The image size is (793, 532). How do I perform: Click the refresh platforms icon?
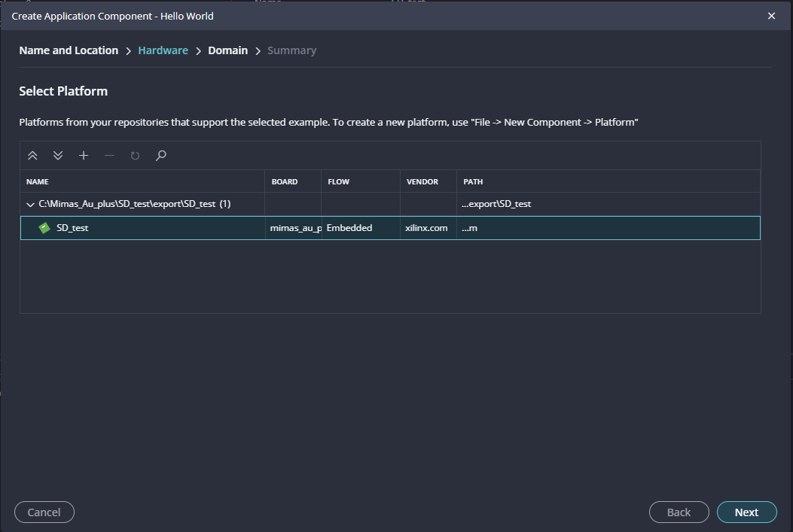click(x=135, y=156)
